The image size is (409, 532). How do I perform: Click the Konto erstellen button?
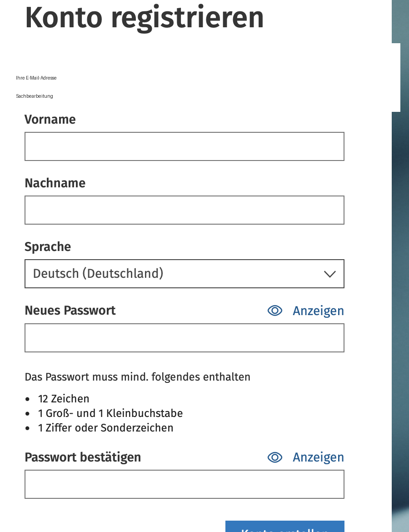(285, 527)
